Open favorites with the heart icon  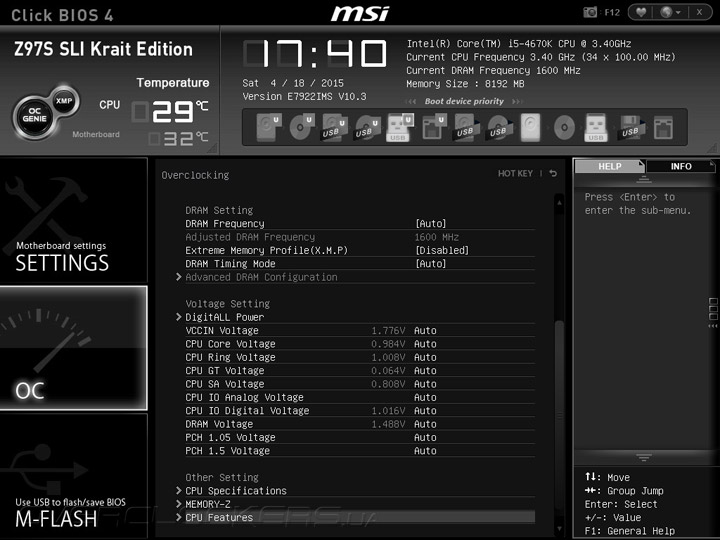641,12
